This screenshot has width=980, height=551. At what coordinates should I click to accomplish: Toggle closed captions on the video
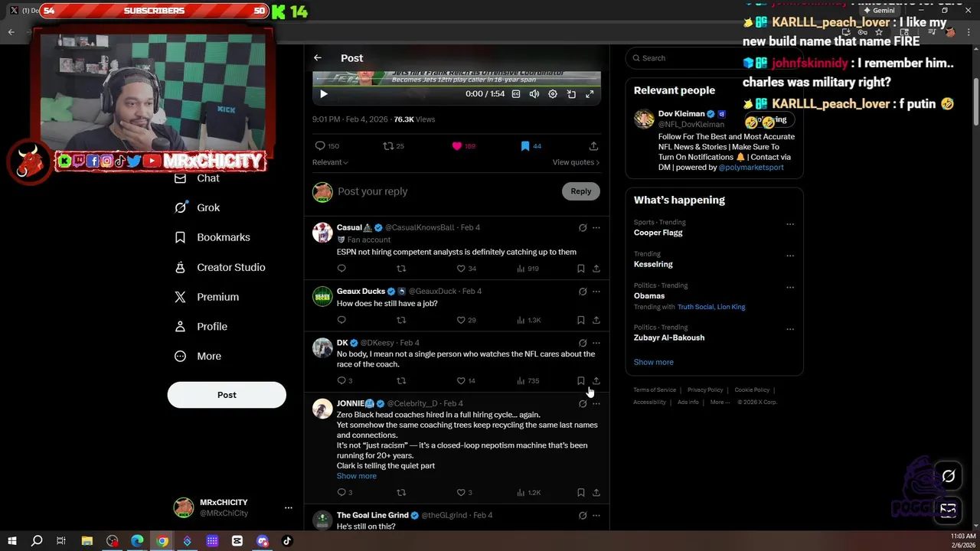click(x=516, y=94)
